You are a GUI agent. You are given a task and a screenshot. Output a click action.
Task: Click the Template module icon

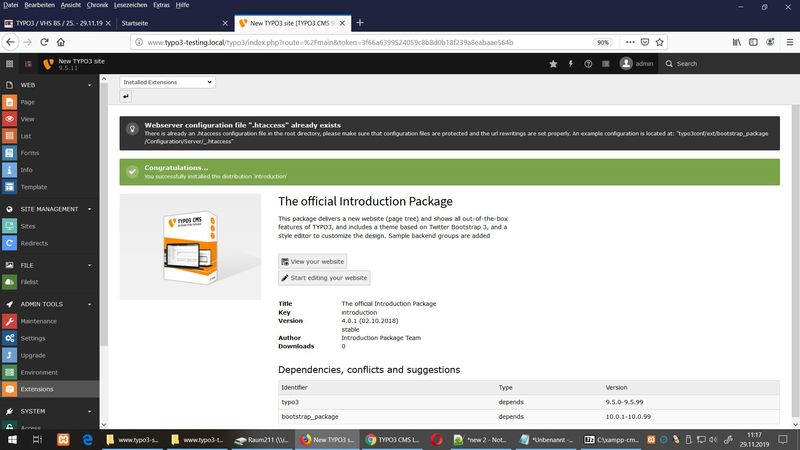tap(10, 187)
